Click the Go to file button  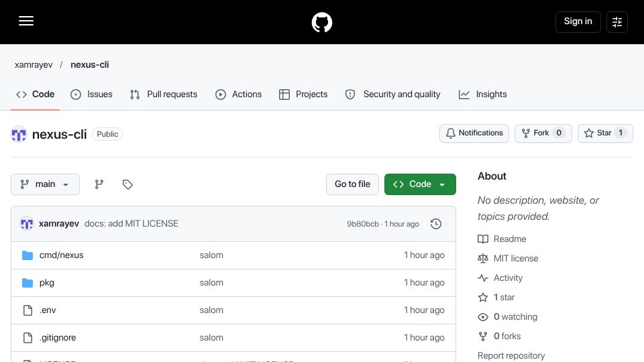point(352,184)
